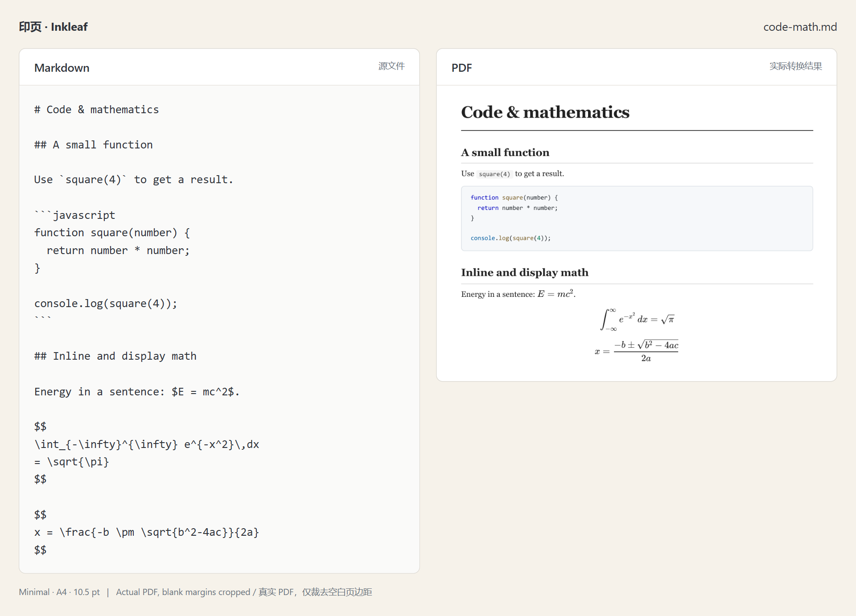Click the 'Minimal · A4 · 10.5 pt' footer text
Image resolution: width=856 pixels, height=616 pixels.
pyautogui.click(x=59, y=592)
